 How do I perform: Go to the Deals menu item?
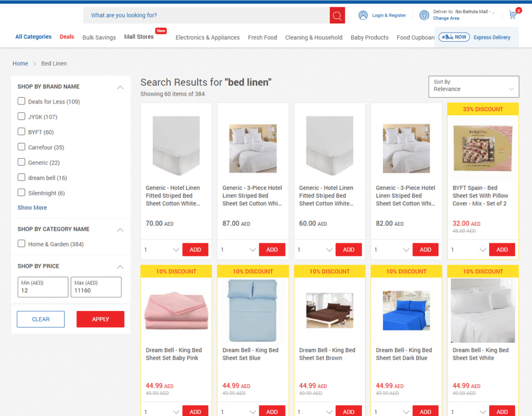(x=67, y=37)
